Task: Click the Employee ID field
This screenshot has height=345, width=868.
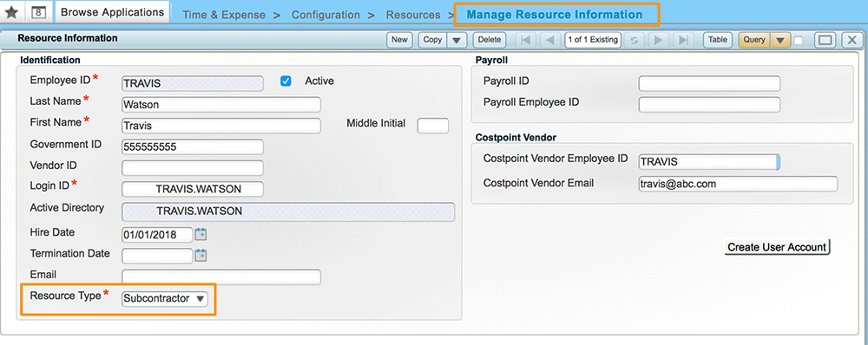Action: click(193, 83)
